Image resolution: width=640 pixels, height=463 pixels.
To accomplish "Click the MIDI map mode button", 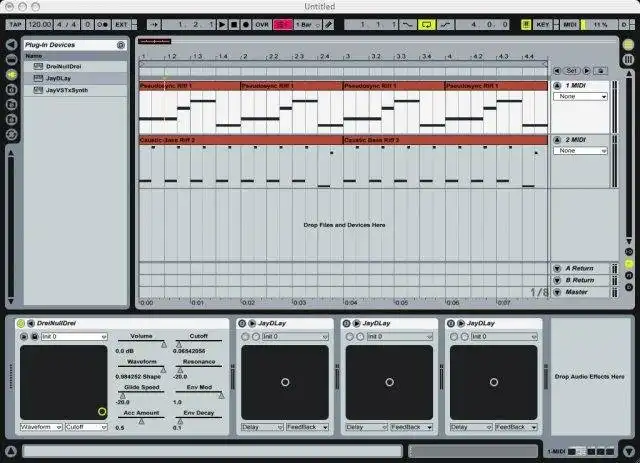I will pos(570,24).
